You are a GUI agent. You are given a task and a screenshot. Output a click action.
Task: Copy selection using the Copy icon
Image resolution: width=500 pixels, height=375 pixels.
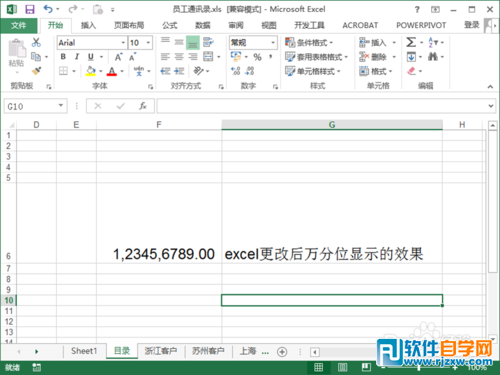36,57
